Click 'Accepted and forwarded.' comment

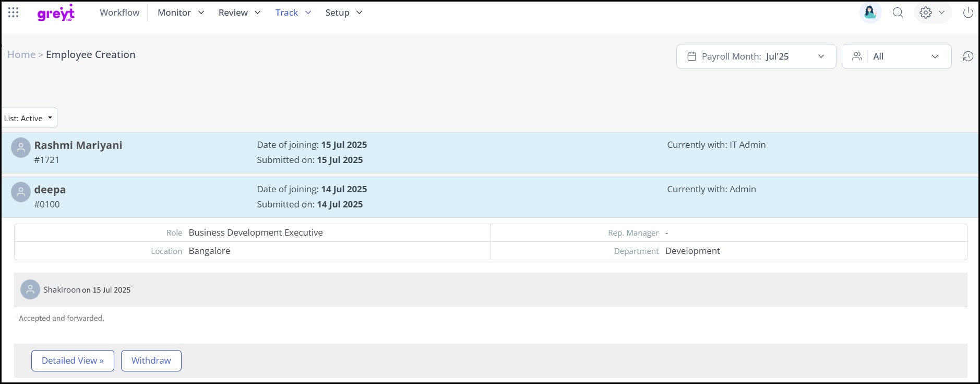(62, 318)
